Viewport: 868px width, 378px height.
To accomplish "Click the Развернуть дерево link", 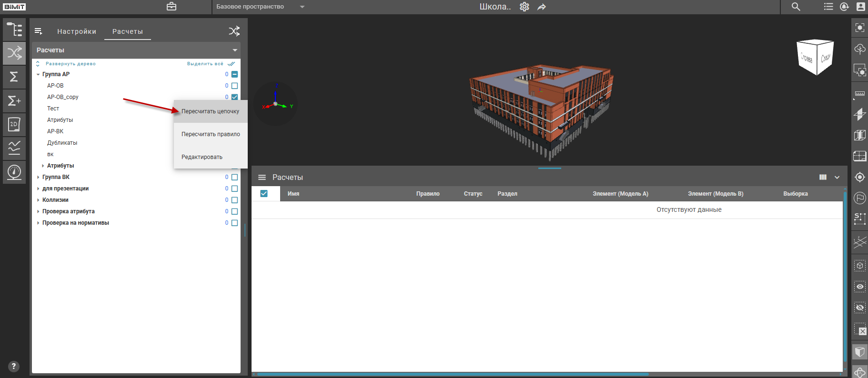I will (71, 64).
